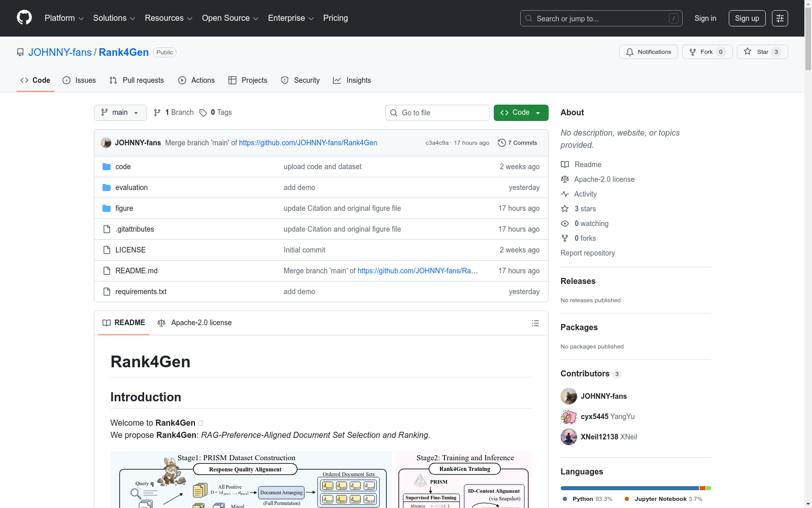Open the 7 Commits history link
Viewport: 812px width, 508px height.
pos(518,143)
